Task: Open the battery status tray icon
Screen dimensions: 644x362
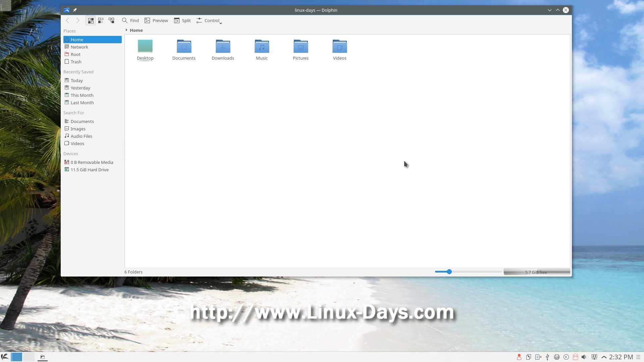Action: click(x=538, y=357)
